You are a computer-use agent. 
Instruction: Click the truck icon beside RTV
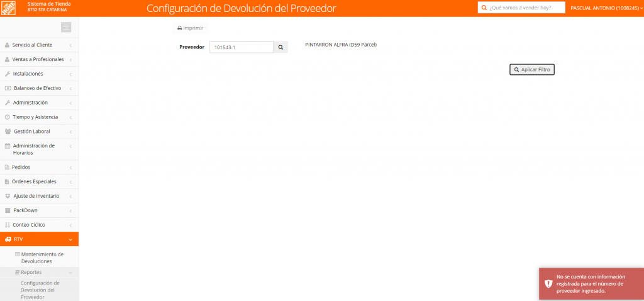point(8,239)
